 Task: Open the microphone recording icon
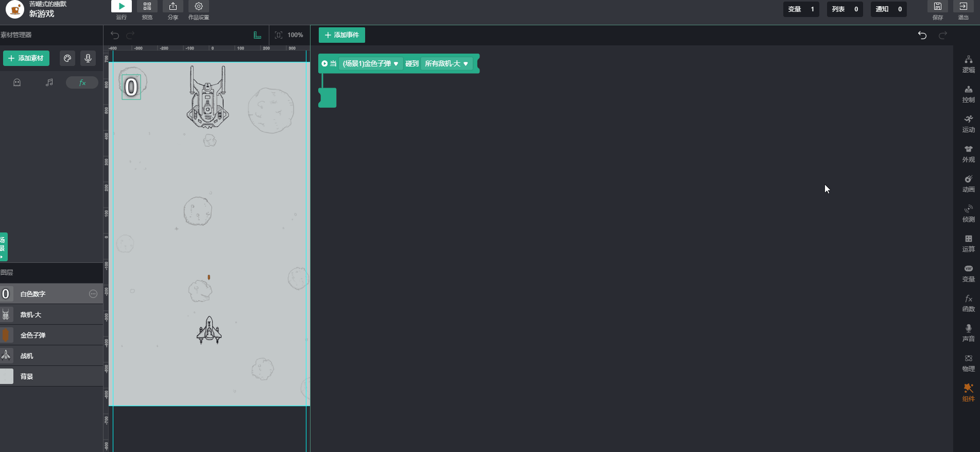[88, 58]
